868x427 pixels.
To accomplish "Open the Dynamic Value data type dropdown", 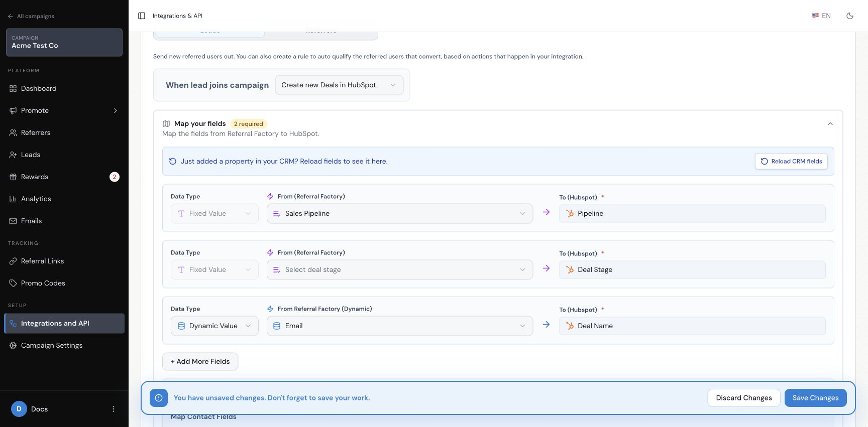I will [x=214, y=326].
